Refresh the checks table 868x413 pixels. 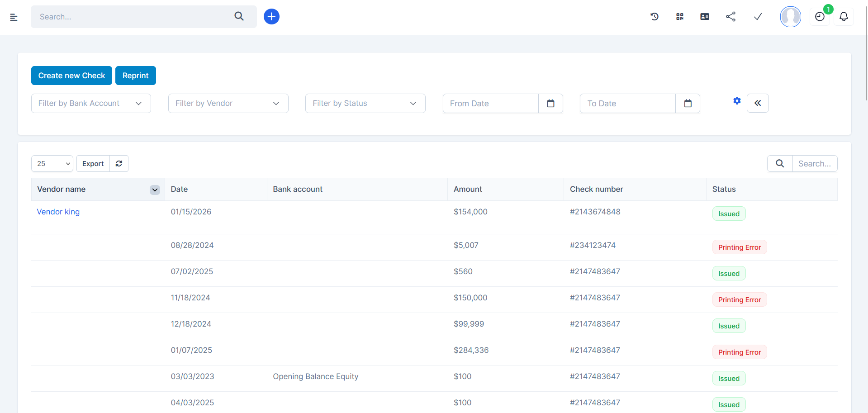(x=119, y=163)
